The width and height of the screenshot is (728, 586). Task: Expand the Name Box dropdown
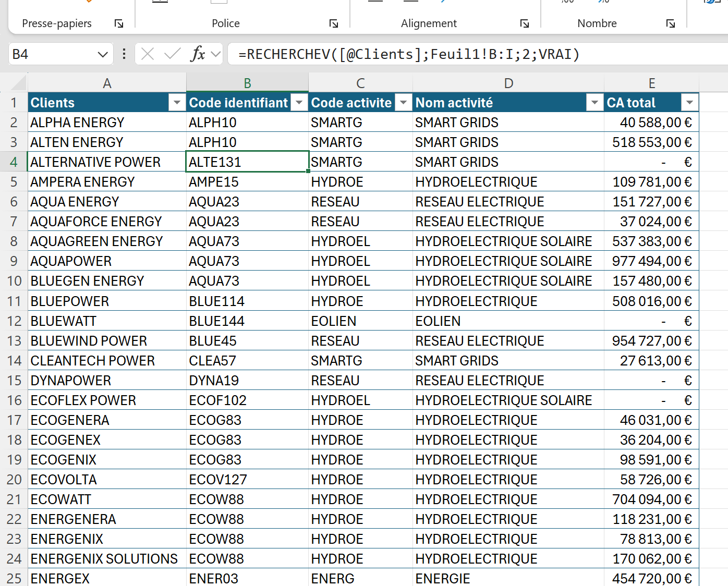tap(103, 54)
